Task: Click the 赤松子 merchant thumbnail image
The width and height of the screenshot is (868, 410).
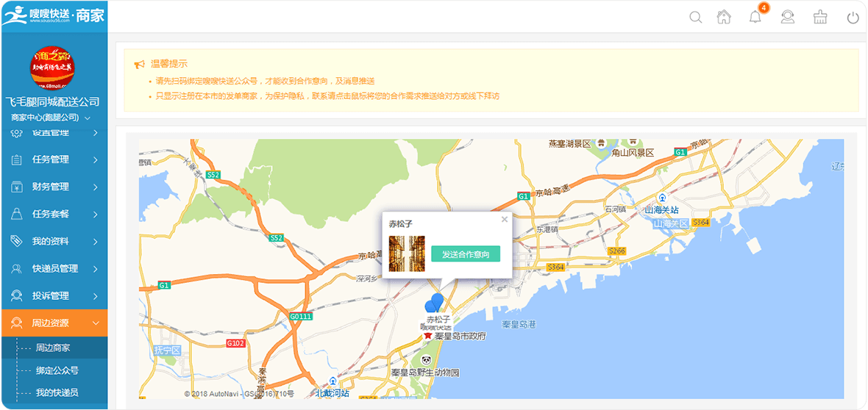Action: 407,254
